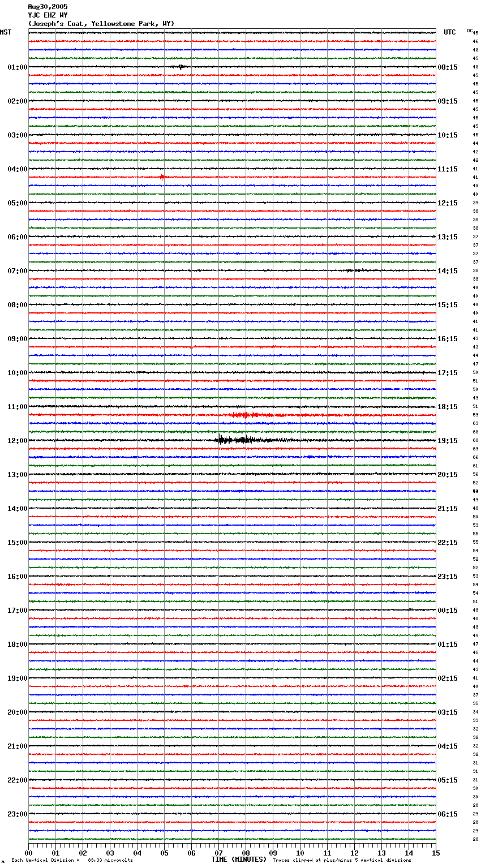Click the 22:00 MST hour label
481x868 pixels.
18,780
